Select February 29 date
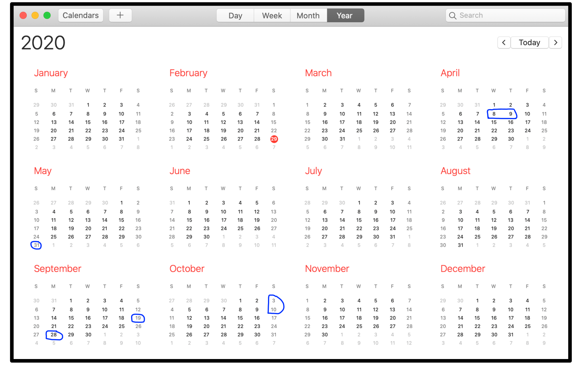Viewport: 588px width, 365px height. (x=273, y=139)
